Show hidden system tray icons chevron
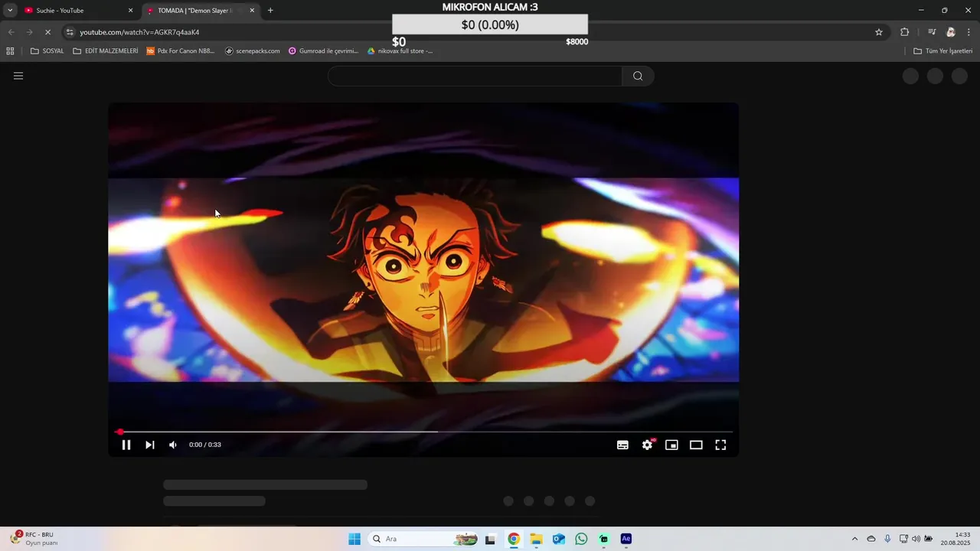 (854, 539)
